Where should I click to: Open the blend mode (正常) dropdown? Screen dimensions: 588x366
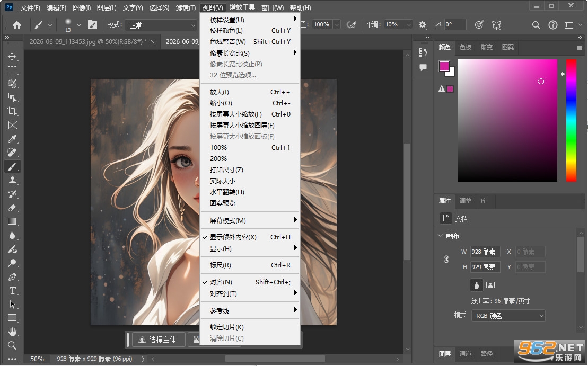pyautogui.click(x=161, y=25)
